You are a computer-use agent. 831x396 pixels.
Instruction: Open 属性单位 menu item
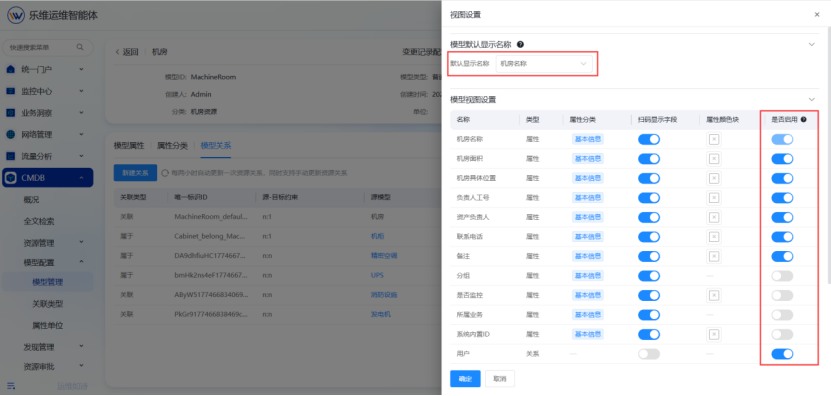(x=48, y=325)
